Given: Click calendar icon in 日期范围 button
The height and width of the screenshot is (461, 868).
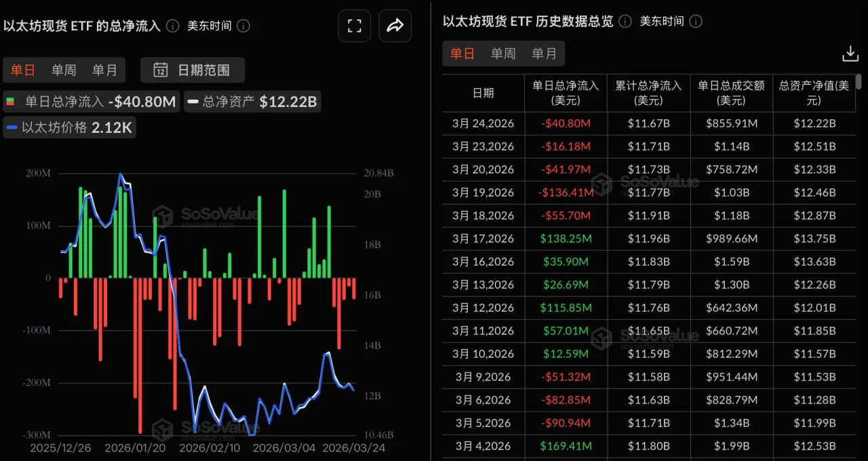Looking at the screenshot, I should coord(161,70).
